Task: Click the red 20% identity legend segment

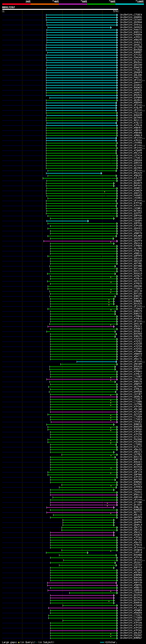Action: coord(16,4)
